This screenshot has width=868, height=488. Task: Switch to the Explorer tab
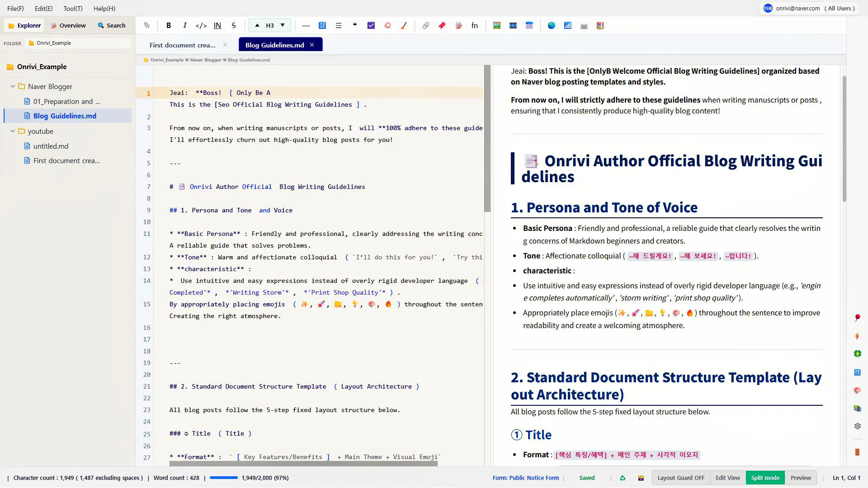click(24, 25)
